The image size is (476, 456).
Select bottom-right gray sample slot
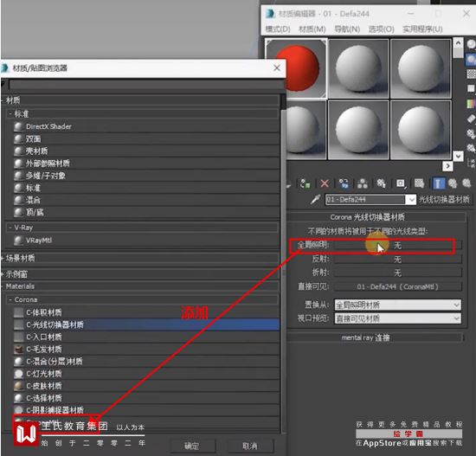pyautogui.click(x=421, y=131)
